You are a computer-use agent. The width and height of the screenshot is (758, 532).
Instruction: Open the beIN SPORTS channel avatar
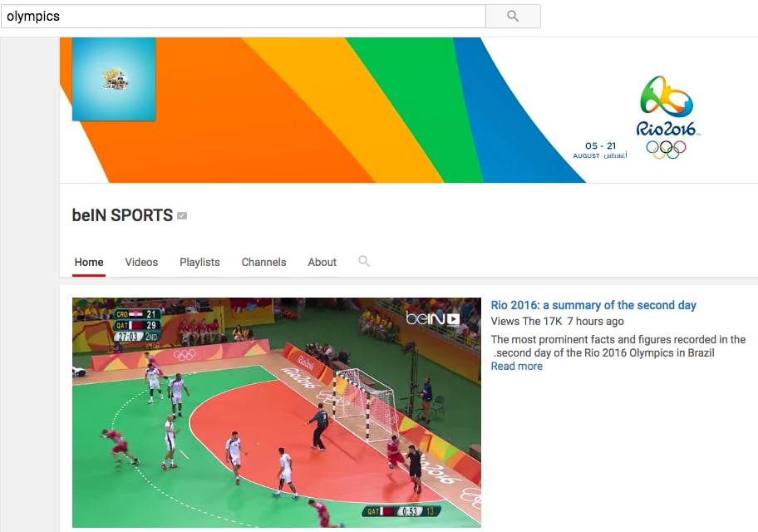[114, 79]
